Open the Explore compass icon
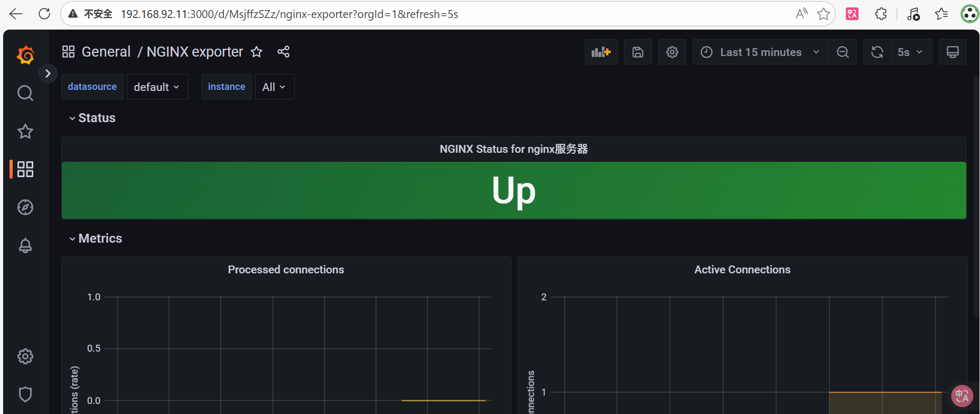 (25, 207)
